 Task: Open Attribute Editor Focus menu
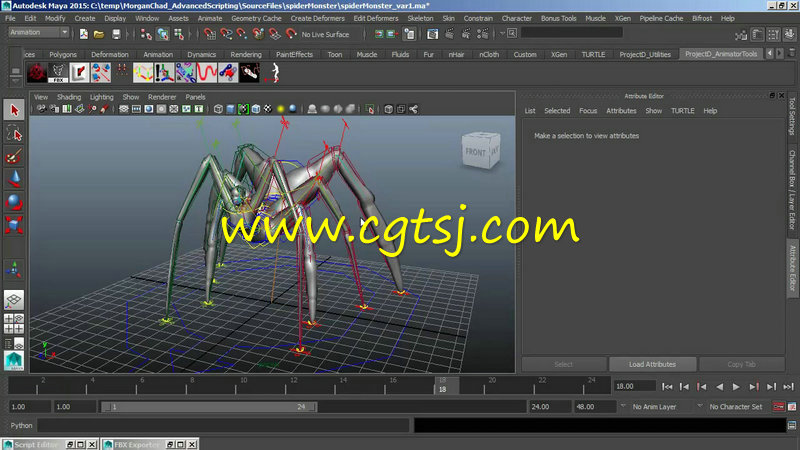coord(588,111)
